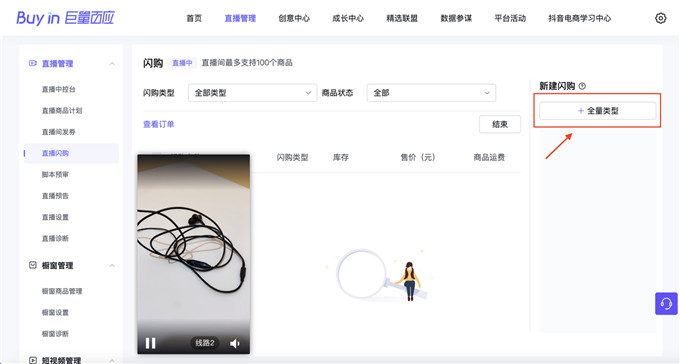Viewport: 680px width, 364px height.
Task: Select 直播管理 top navigation tab
Action: [240, 18]
